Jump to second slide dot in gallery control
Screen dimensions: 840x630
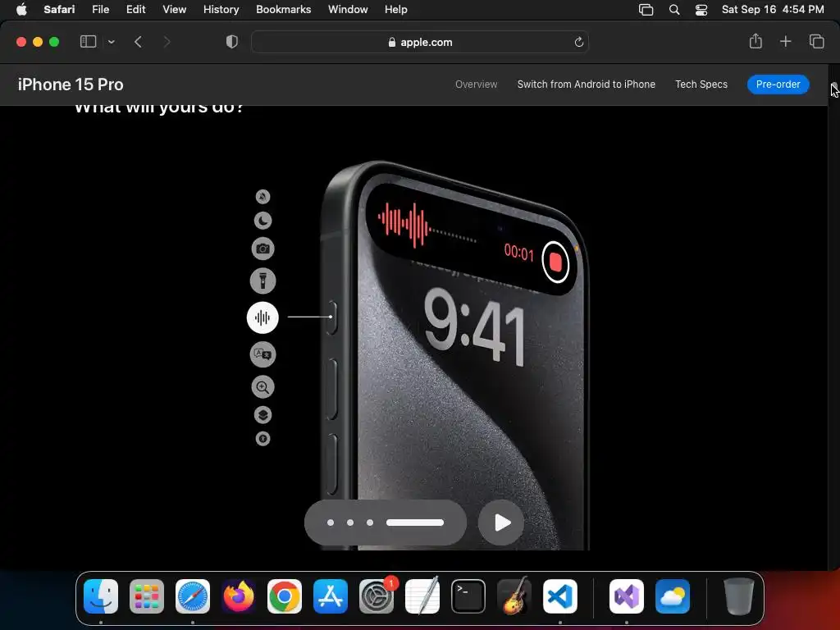[x=350, y=523]
